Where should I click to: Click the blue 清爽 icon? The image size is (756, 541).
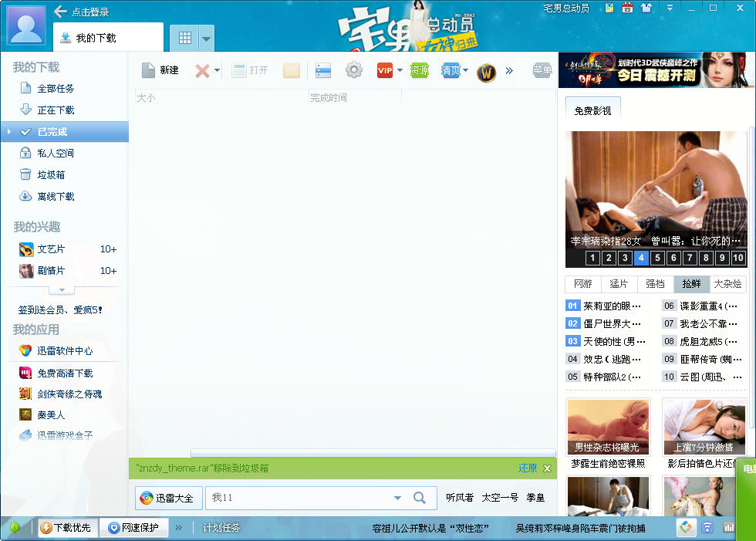[451, 70]
